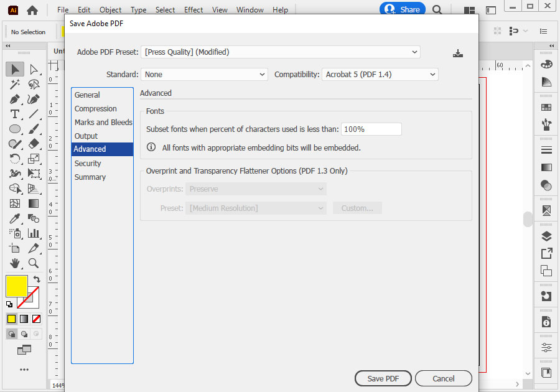The width and height of the screenshot is (560, 392).
Task: Switch to the Summary section
Action: click(x=90, y=177)
